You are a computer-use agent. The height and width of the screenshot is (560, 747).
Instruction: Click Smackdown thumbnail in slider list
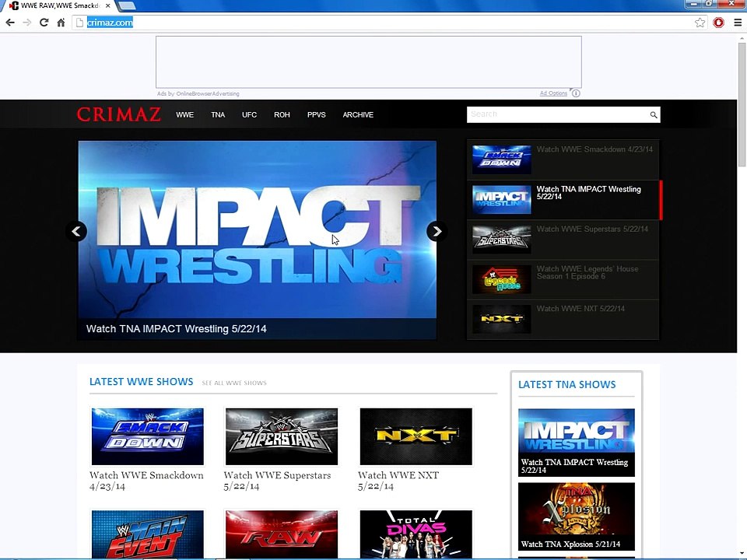[x=501, y=159]
